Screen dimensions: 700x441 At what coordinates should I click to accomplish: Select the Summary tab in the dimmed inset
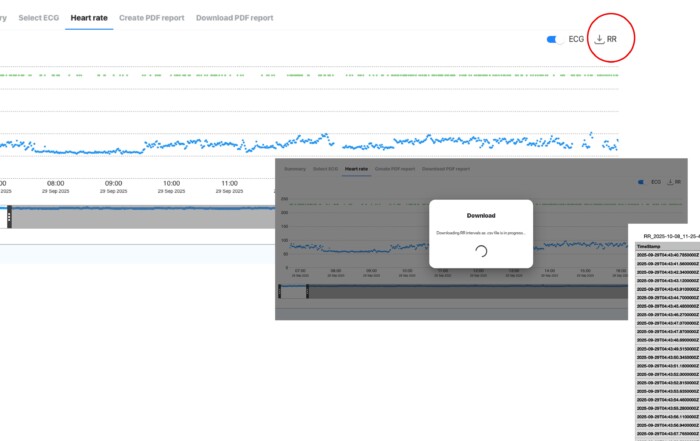[295, 169]
